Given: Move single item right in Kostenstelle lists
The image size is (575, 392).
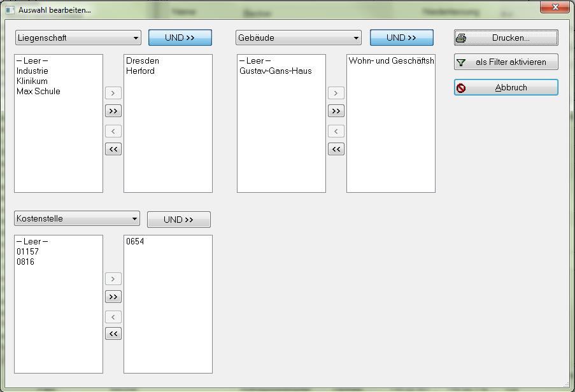Looking at the screenshot, I should tap(113, 279).
